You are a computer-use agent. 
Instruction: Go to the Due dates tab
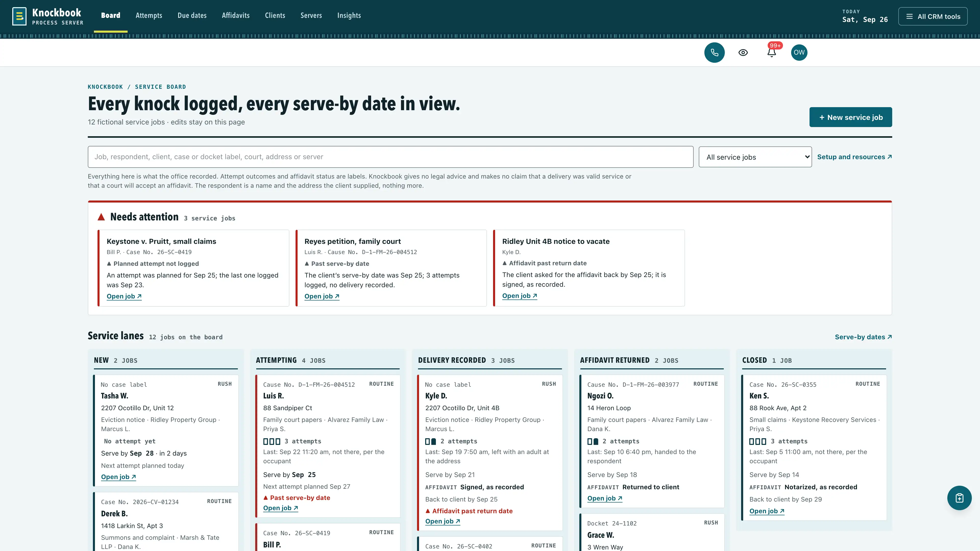[192, 16]
